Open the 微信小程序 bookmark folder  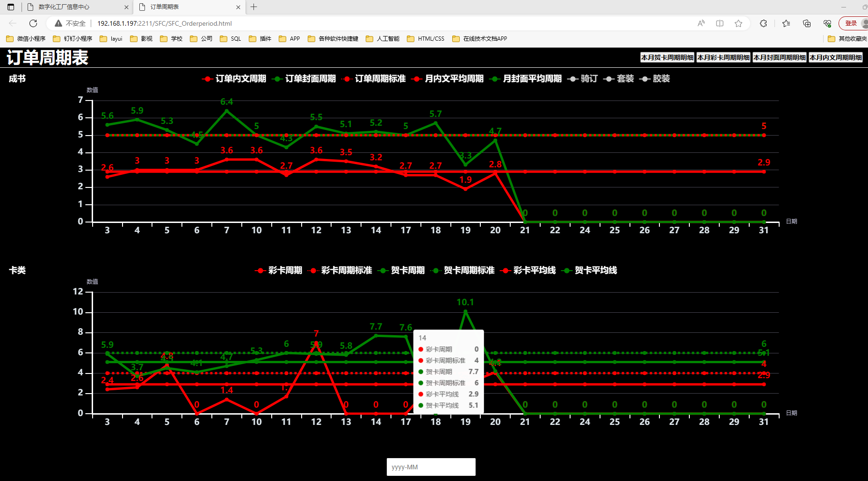(x=26, y=39)
